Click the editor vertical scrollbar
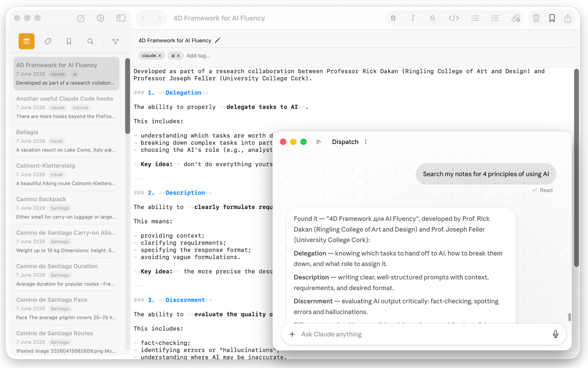This screenshot has width=588, height=368. point(577,168)
